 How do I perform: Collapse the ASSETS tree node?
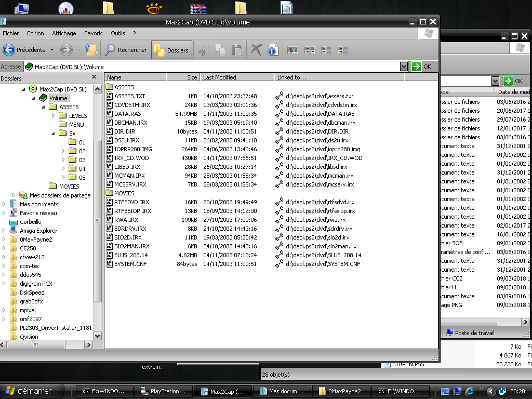pyautogui.click(x=43, y=107)
